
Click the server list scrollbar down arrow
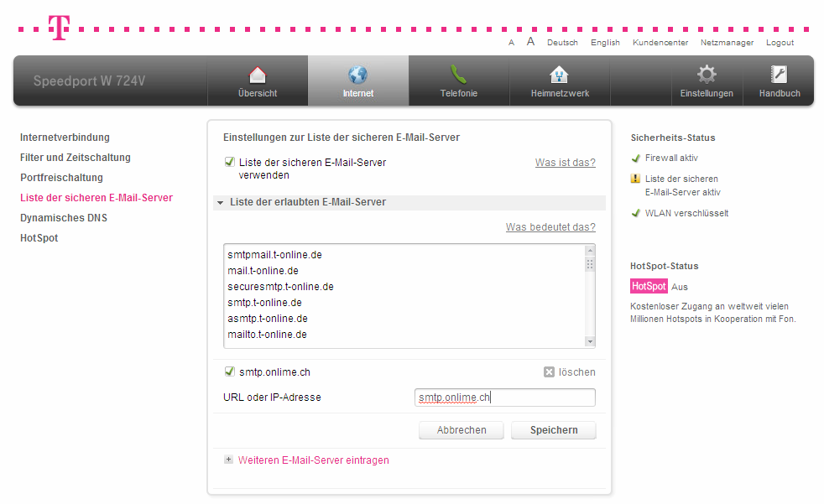tap(590, 342)
